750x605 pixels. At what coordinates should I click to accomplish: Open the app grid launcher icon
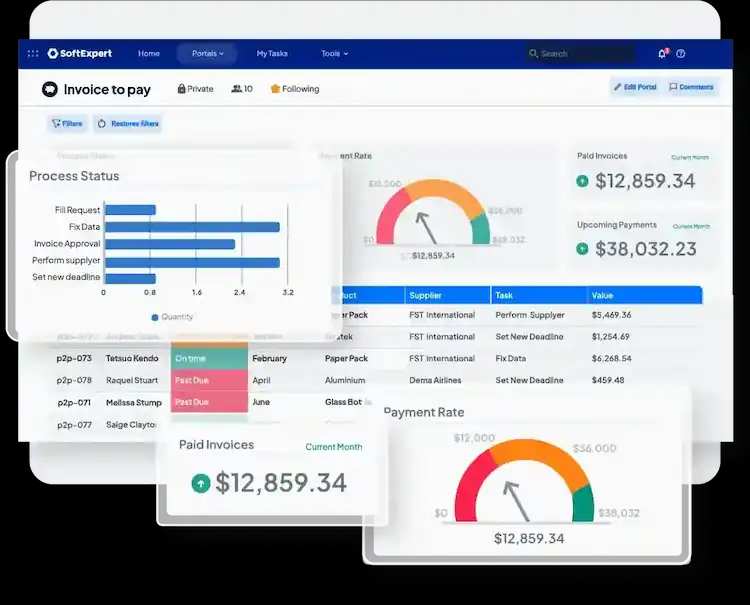click(33, 54)
